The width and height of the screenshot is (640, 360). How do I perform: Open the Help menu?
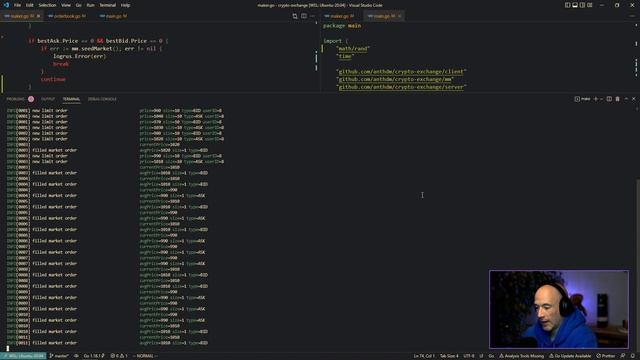(x=125, y=5)
